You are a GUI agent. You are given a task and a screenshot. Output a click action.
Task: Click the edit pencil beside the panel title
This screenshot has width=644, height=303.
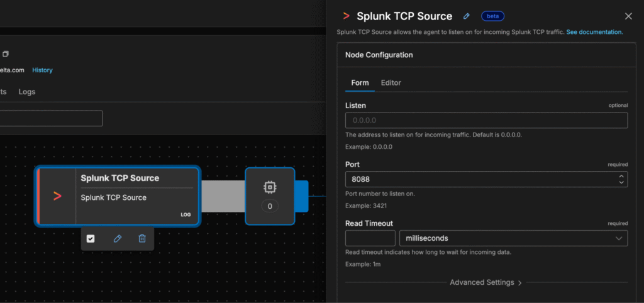(466, 16)
